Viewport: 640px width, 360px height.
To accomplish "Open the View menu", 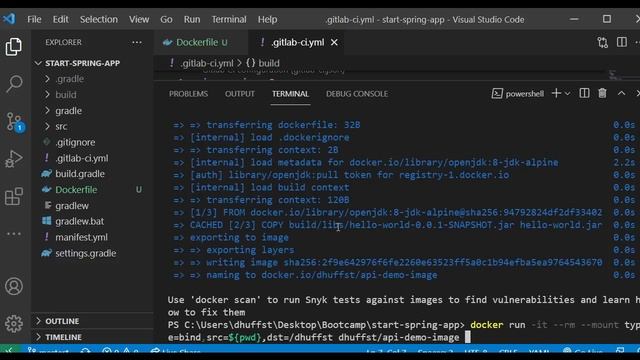I will click(x=139, y=19).
